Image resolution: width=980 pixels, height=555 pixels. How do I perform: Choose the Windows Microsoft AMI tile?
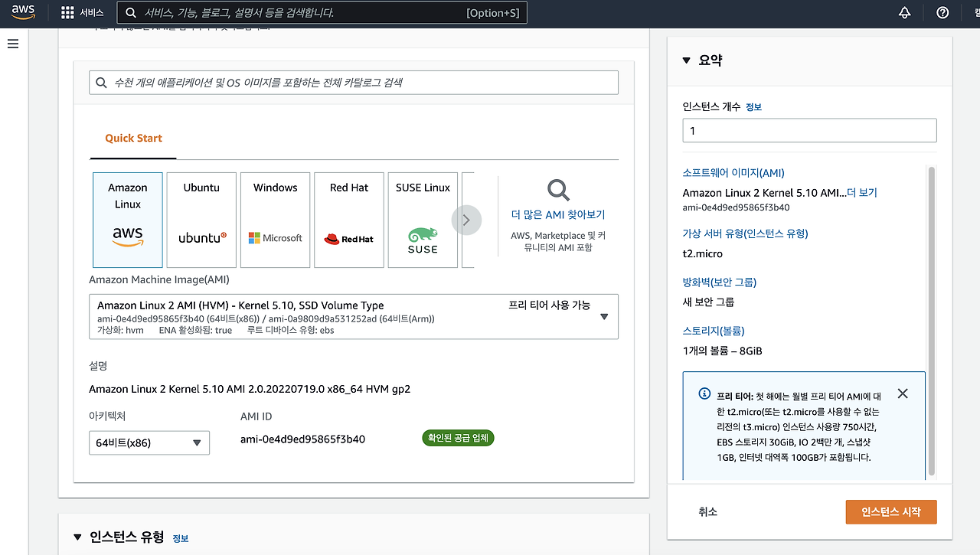(x=276, y=220)
